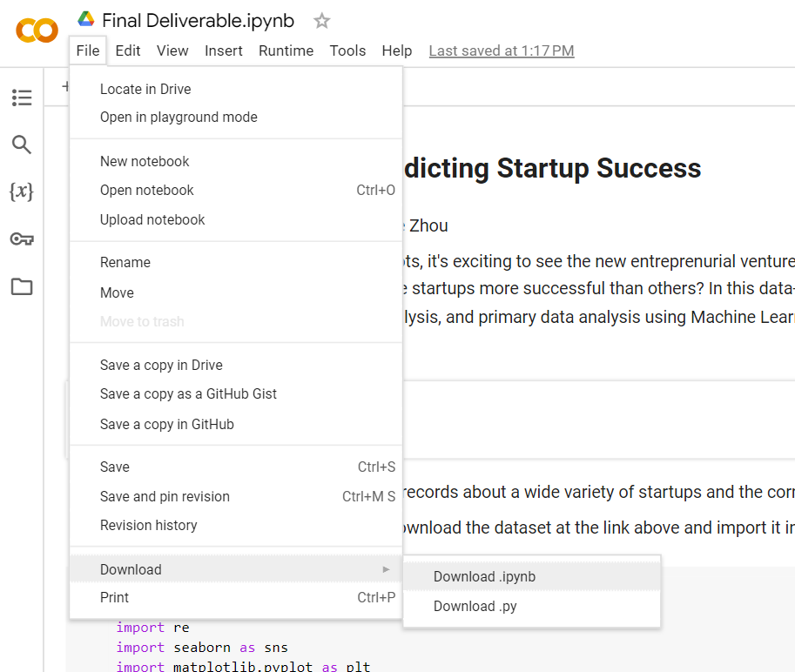Click the Last saved at 1:17PM link
Viewport: 795px width, 672px height.
(501, 50)
